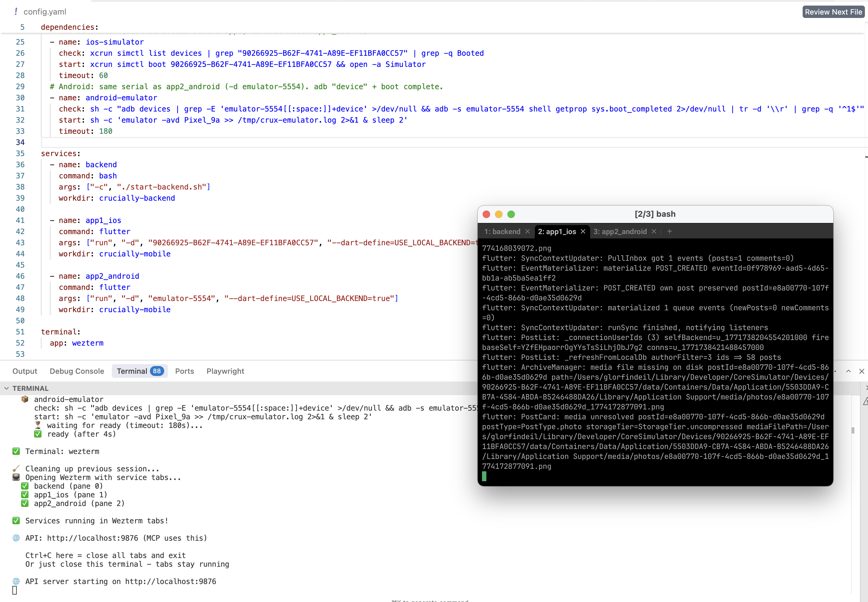
Task: Select the Ports panel tab
Action: [184, 371]
